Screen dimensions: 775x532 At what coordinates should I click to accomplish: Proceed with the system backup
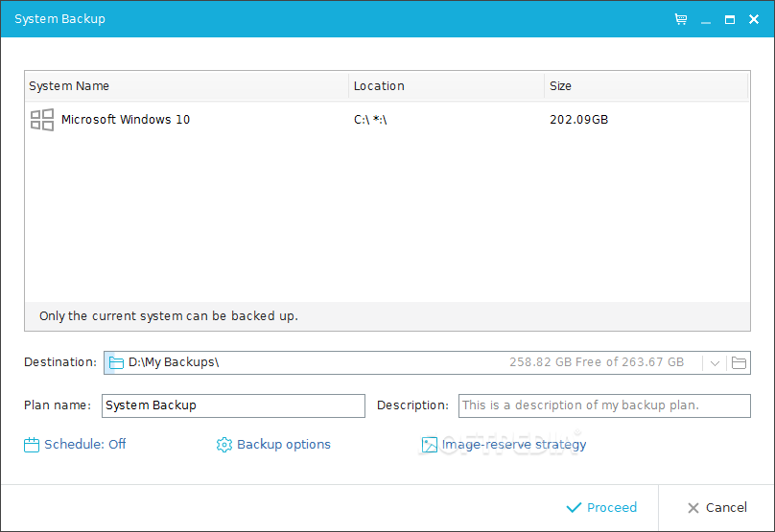(x=601, y=508)
